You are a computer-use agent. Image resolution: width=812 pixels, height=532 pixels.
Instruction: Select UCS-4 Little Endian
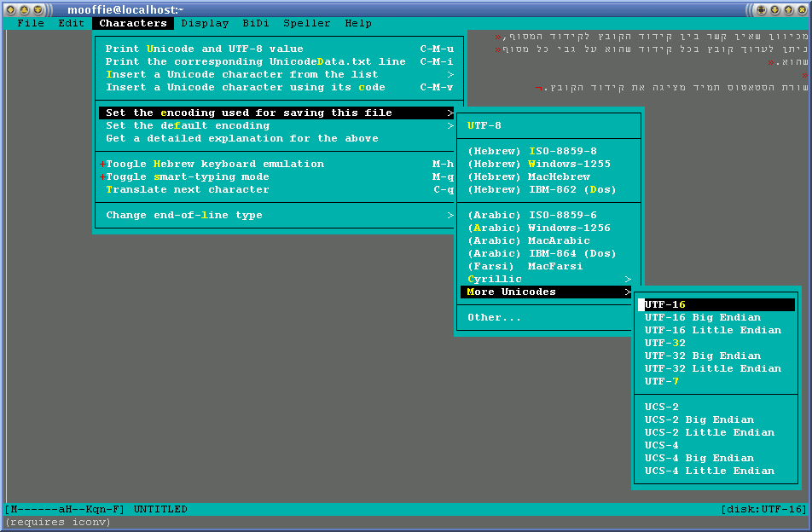716,471
